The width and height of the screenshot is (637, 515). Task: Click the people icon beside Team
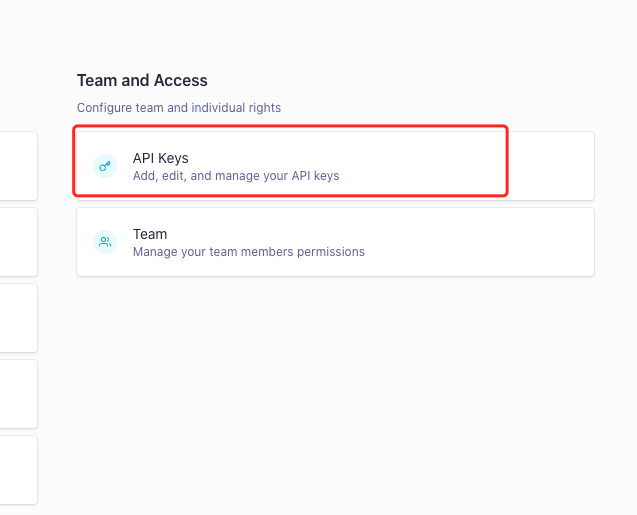tap(105, 242)
